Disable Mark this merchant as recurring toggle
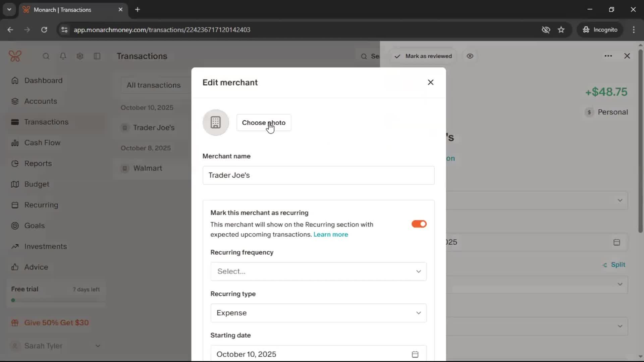Viewport: 644px width, 362px height. click(419, 224)
